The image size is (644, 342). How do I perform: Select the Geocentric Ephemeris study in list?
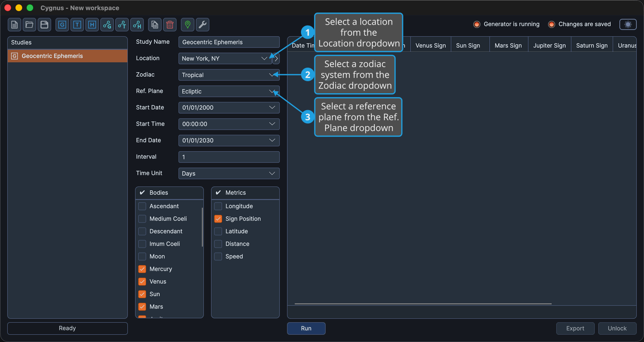tap(68, 56)
